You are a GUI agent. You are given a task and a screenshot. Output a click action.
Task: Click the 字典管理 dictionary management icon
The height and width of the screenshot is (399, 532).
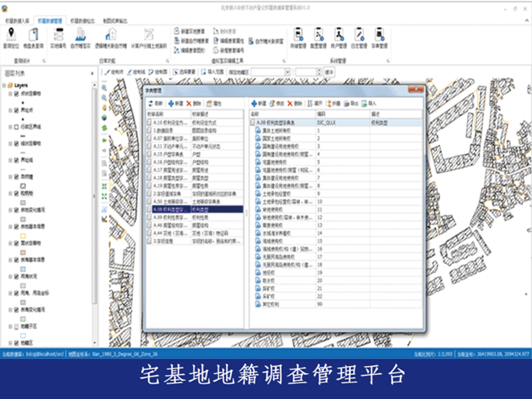[x=379, y=37]
